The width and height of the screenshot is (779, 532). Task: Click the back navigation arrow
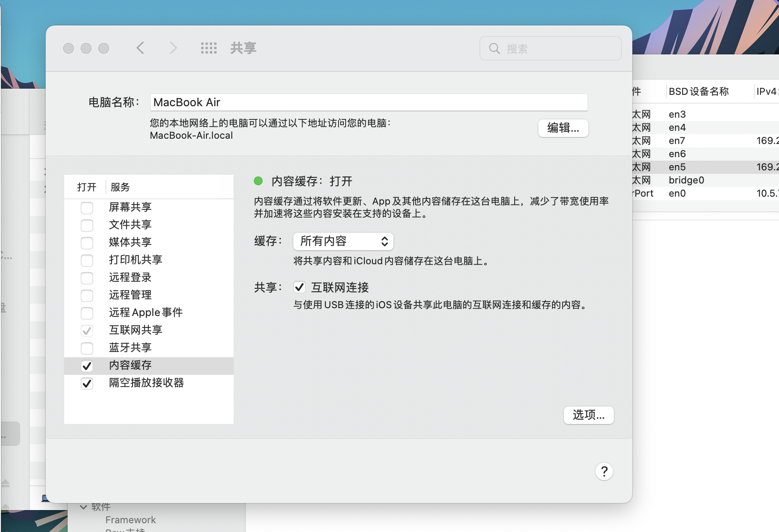(141, 48)
